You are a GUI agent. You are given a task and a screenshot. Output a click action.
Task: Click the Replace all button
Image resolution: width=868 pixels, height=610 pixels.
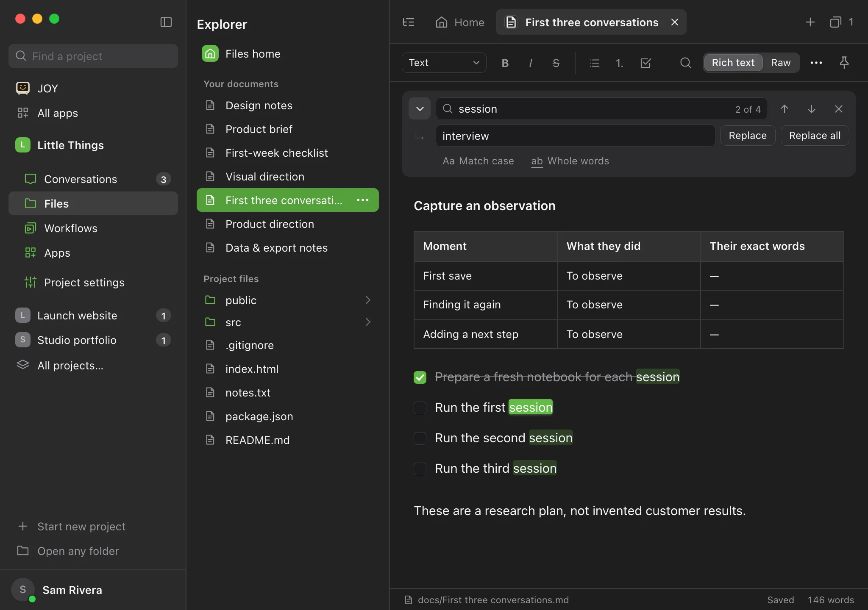tap(815, 136)
